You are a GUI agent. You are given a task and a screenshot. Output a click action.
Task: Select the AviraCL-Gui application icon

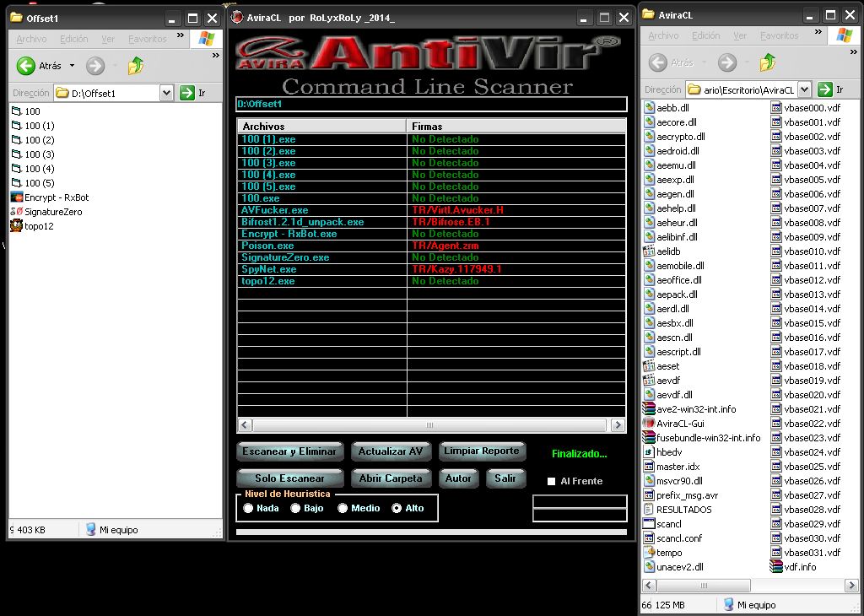649,423
